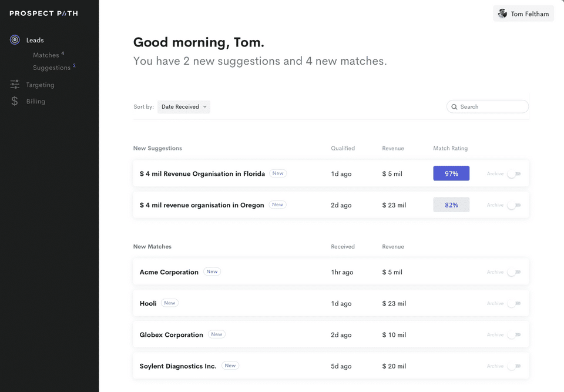Image resolution: width=564 pixels, height=392 pixels.
Task: Open the Oregon revenue organisation suggestion
Action: [x=202, y=205]
